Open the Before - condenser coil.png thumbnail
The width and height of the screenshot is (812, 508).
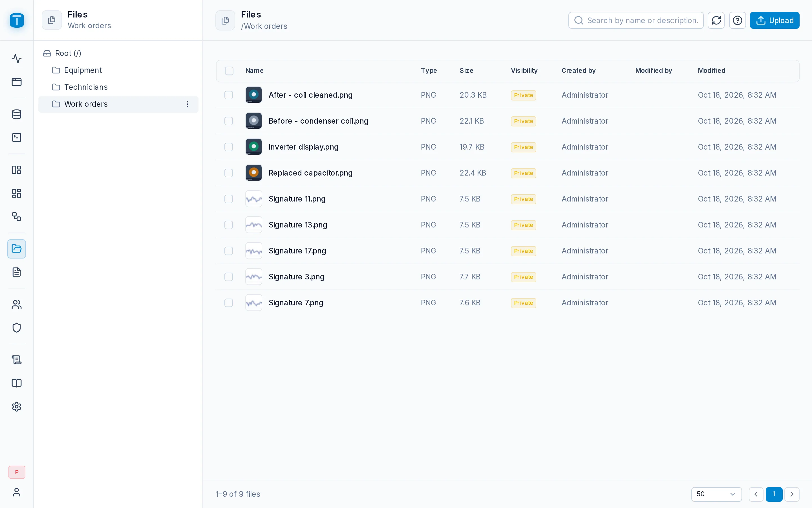254,121
